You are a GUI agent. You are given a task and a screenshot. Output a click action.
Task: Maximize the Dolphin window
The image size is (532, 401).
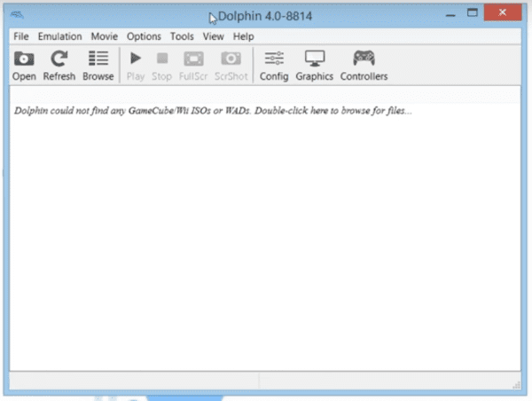473,13
